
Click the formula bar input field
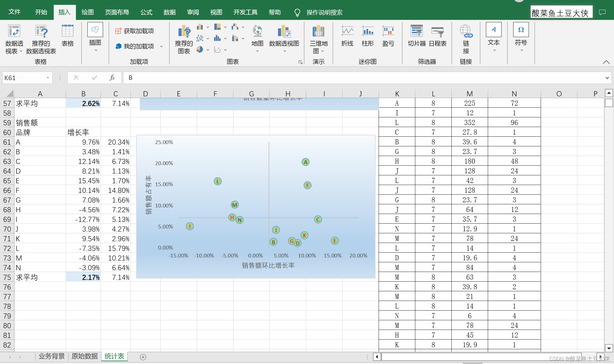tap(364, 78)
